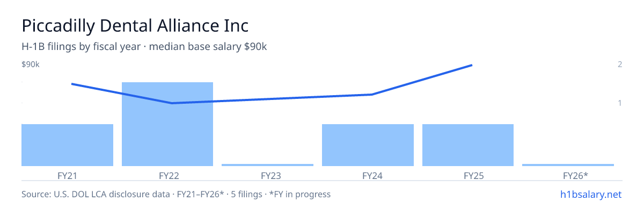This screenshot has width=644, height=215.
Task: Select the FY24 filings bar
Action: coord(368,145)
